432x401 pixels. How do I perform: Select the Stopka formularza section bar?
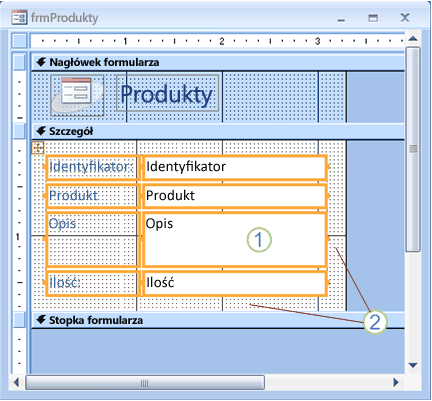coord(218,320)
